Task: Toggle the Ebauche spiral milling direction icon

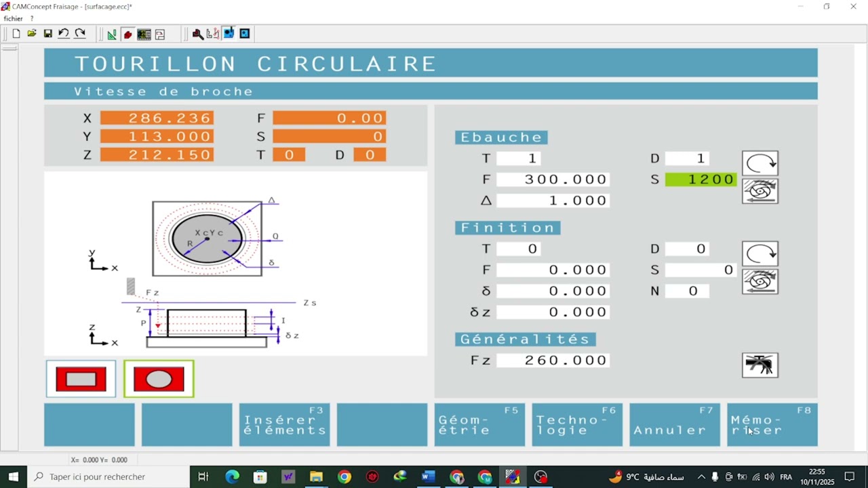Action: point(760,191)
